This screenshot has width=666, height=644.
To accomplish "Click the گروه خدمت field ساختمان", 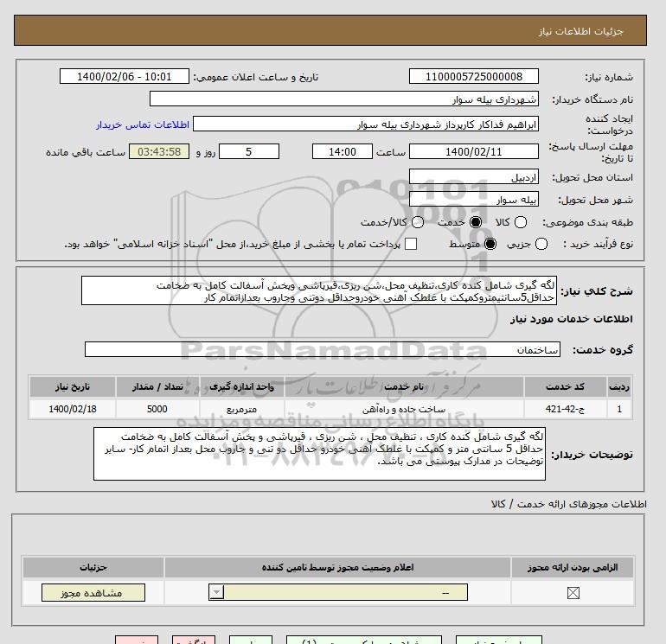I will [x=323, y=349].
